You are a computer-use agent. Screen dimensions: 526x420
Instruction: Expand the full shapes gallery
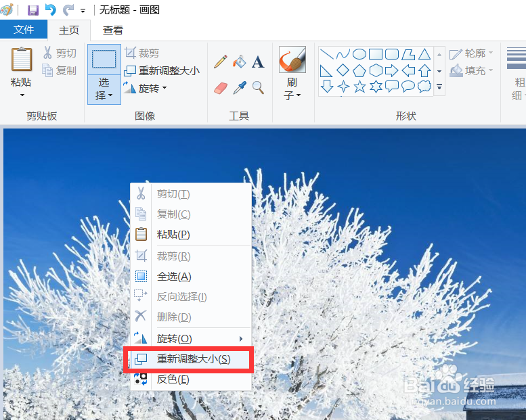439,87
